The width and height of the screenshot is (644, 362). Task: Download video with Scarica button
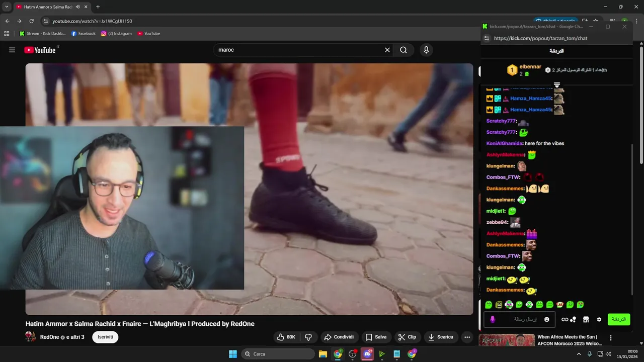[441, 337]
